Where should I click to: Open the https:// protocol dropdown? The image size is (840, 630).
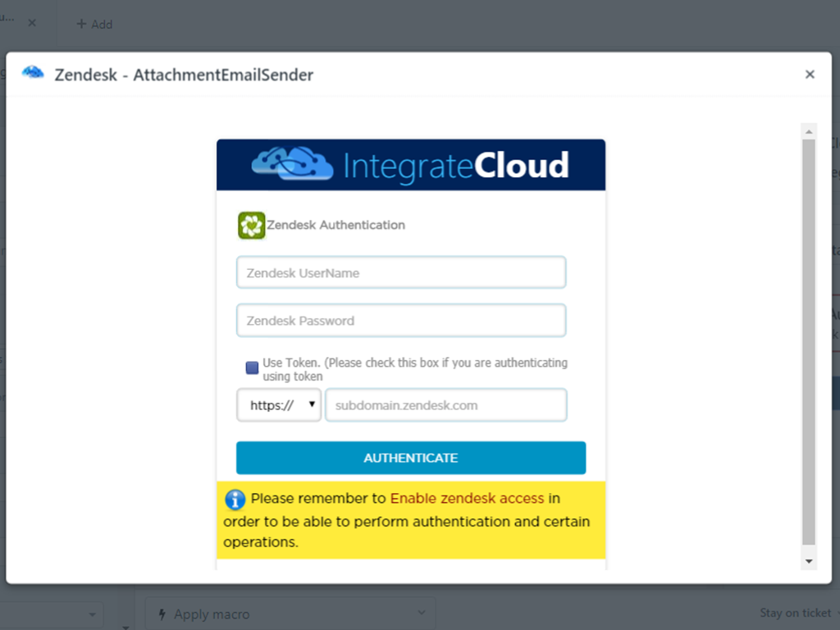pos(278,404)
